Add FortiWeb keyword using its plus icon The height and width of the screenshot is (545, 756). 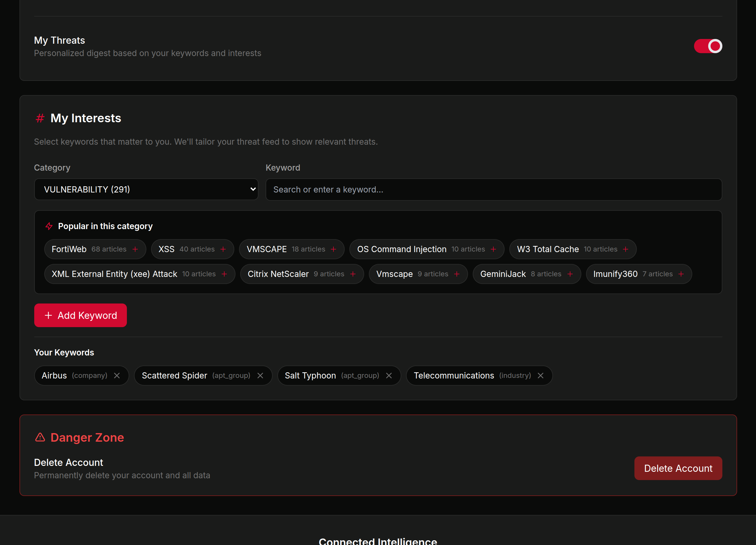pyautogui.click(x=136, y=249)
